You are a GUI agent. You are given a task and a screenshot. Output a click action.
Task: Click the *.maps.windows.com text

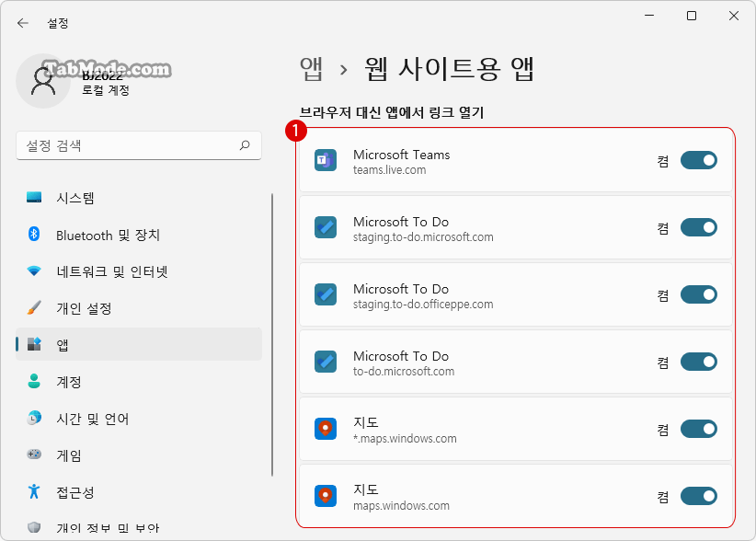405,439
